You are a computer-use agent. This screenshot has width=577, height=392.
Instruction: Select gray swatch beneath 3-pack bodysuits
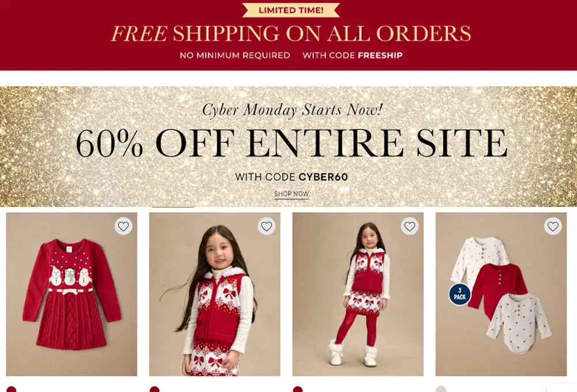441,390
